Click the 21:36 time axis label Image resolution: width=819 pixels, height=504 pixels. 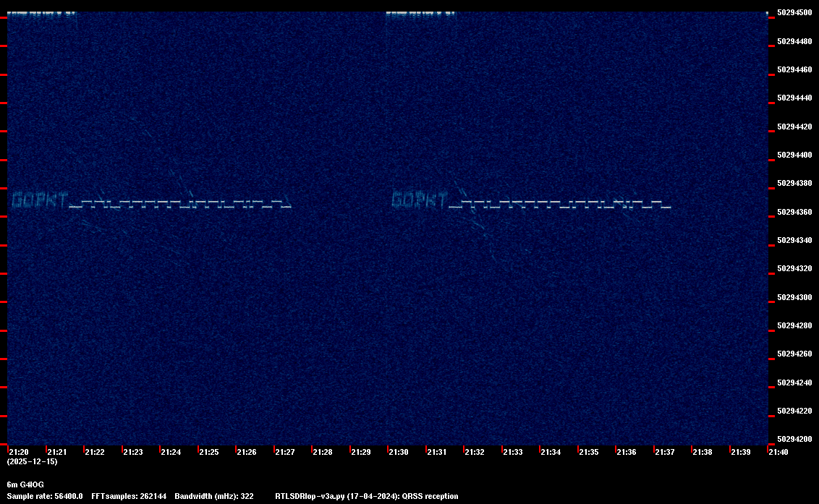pos(627,452)
